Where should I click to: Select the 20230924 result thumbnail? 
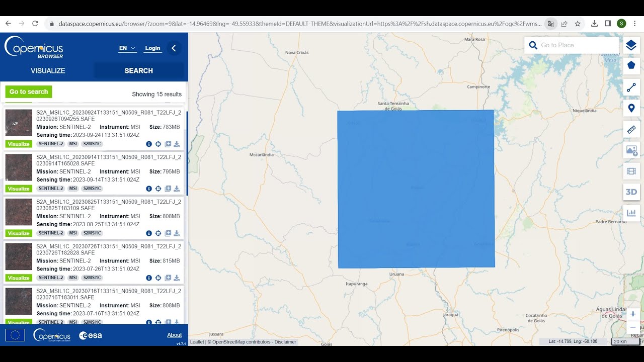click(19, 123)
